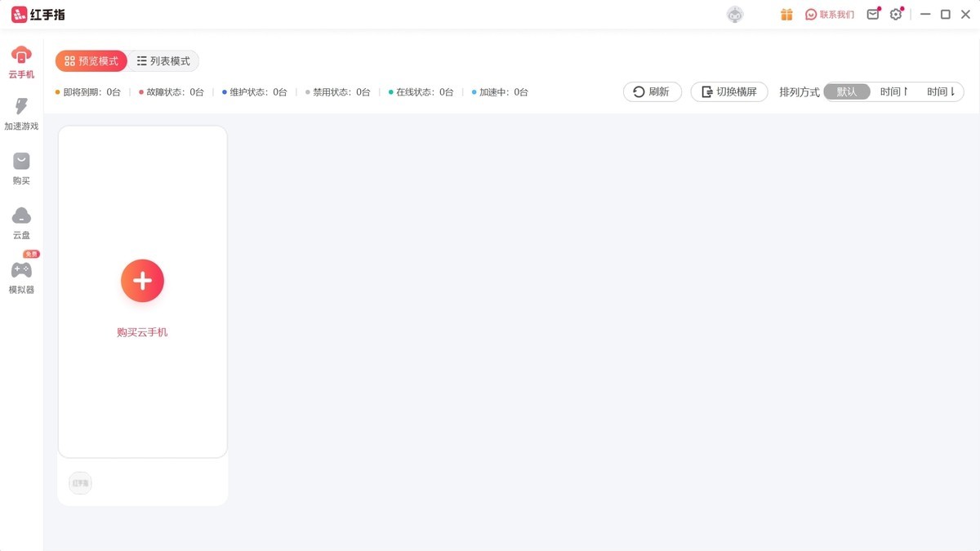Click the user avatar in title bar
The width and height of the screenshot is (980, 551).
734,14
